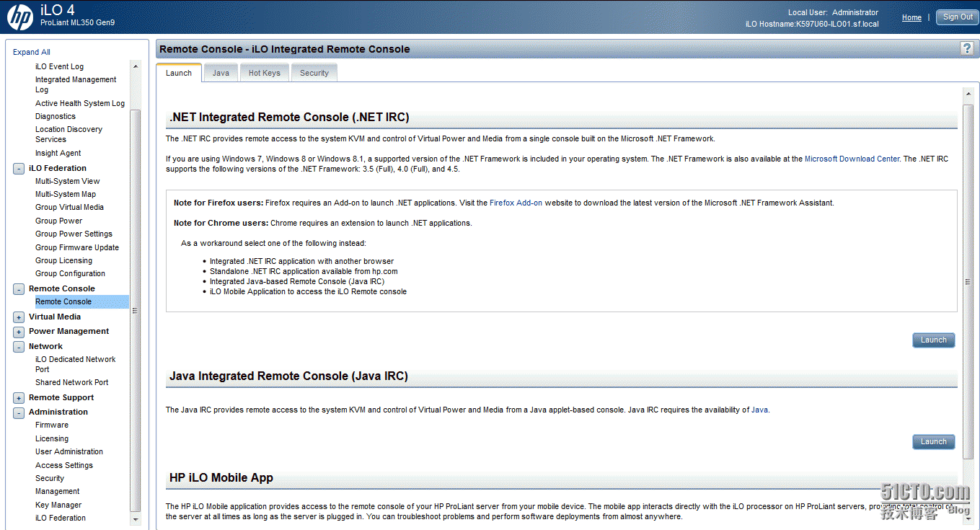Open the Microsoft Download Center link
Viewport: 980px width, 530px height.
tap(852, 159)
